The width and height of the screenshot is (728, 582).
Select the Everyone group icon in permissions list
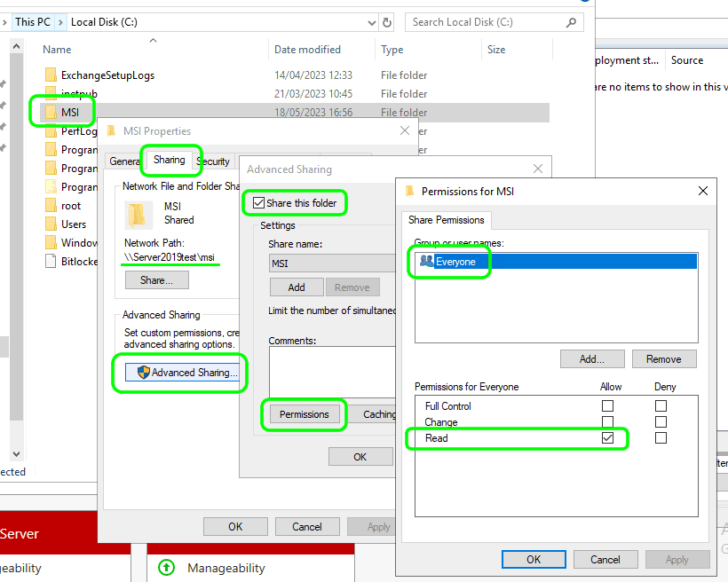tap(426, 262)
